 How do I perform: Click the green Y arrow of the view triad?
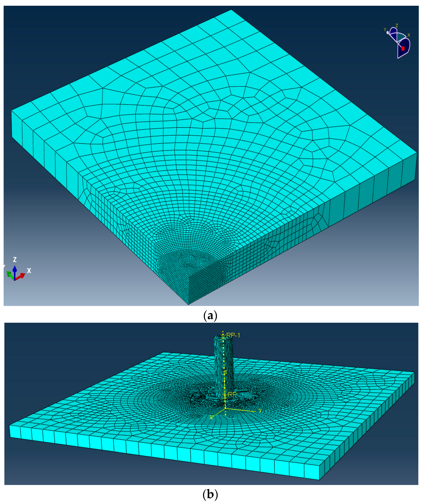(10, 275)
